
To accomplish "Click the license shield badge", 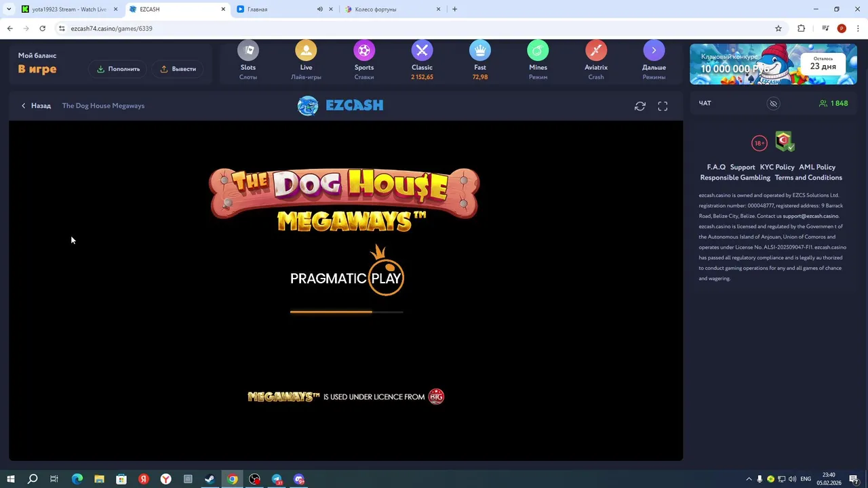I will [785, 141].
